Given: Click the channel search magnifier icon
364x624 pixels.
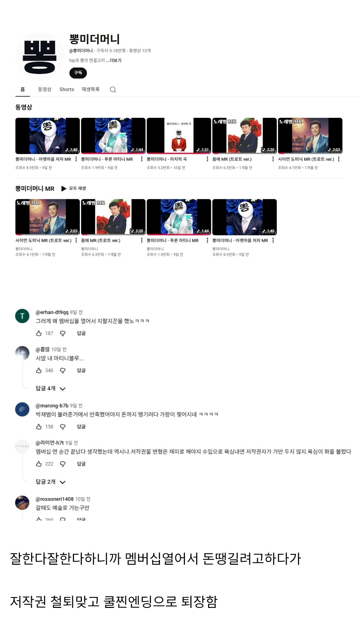Looking at the screenshot, I should [113, 90].
